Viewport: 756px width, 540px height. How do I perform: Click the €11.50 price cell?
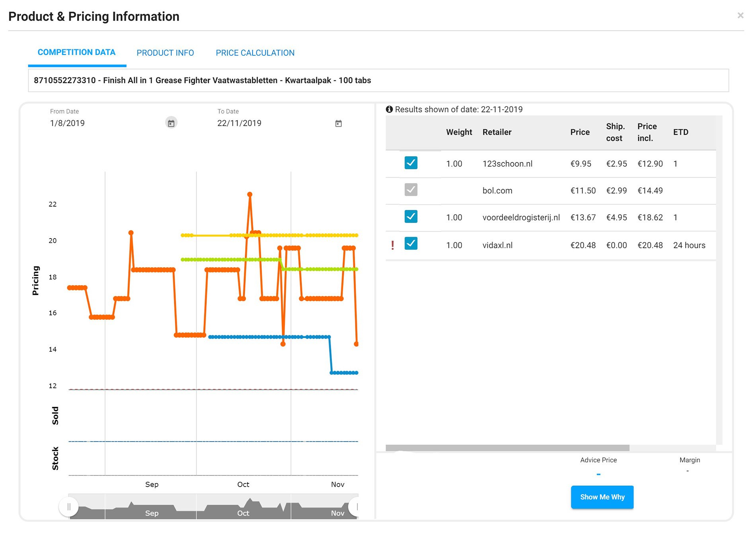click(583, 190)
